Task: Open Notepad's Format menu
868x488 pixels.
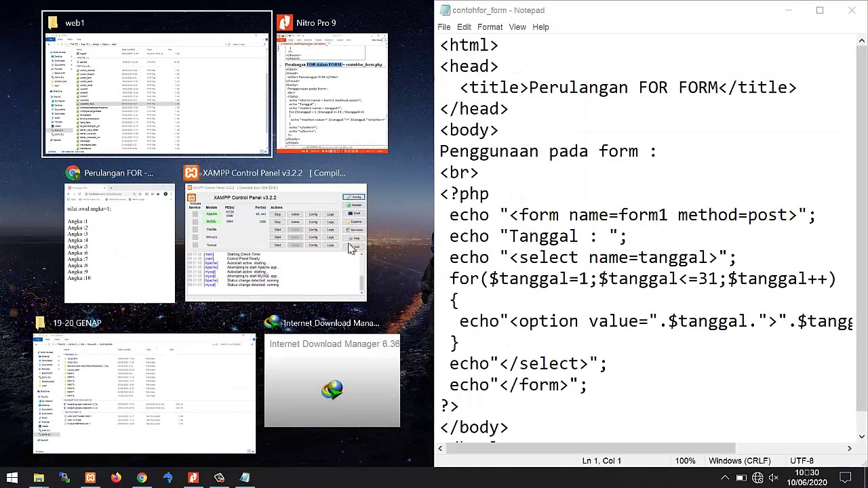Action: pos(490,27)
